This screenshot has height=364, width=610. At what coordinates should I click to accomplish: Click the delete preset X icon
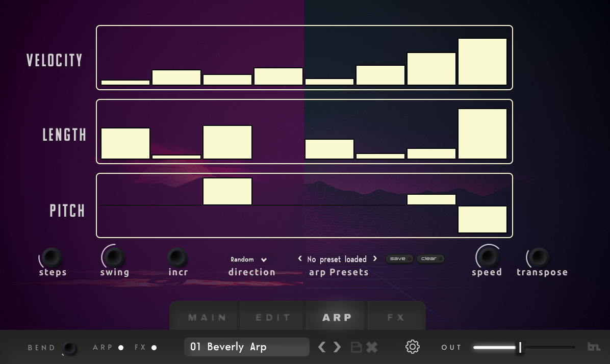tap(372, 347)
